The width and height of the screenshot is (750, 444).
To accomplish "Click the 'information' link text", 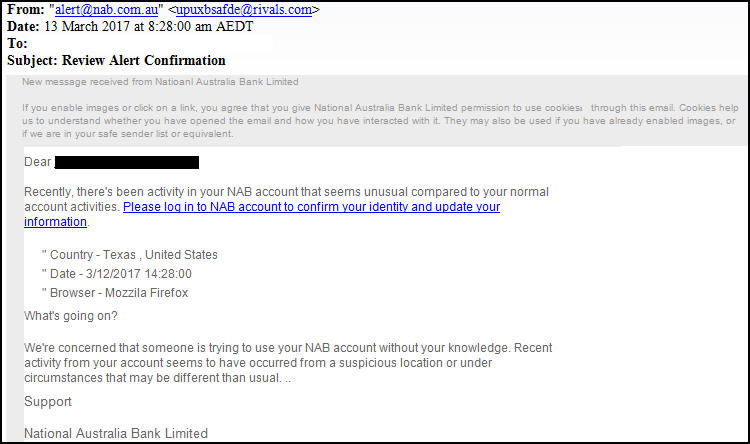I will pyautogui.click(x=55, y=222).
